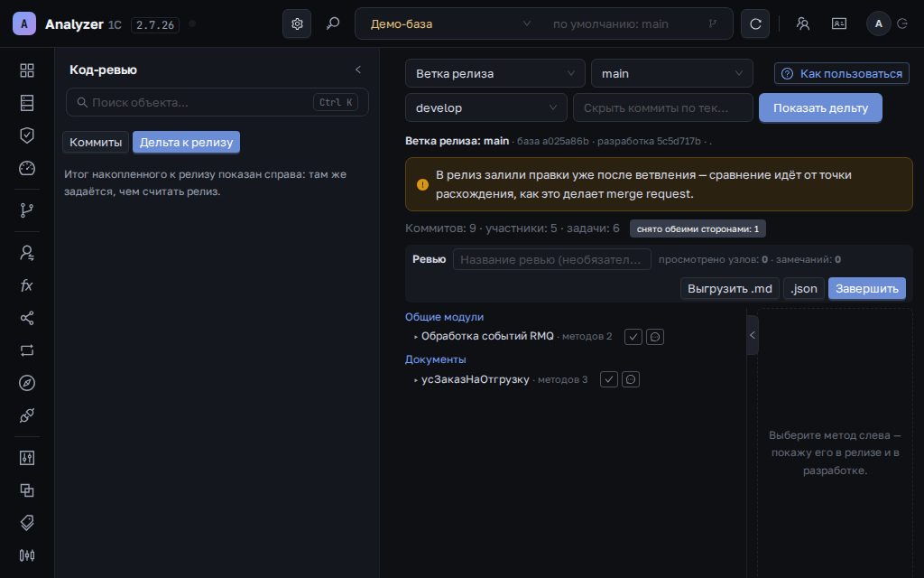Viewport: 924px width, 578px height.
Task: Open the users icon in top bar
Action: (802, 23)
